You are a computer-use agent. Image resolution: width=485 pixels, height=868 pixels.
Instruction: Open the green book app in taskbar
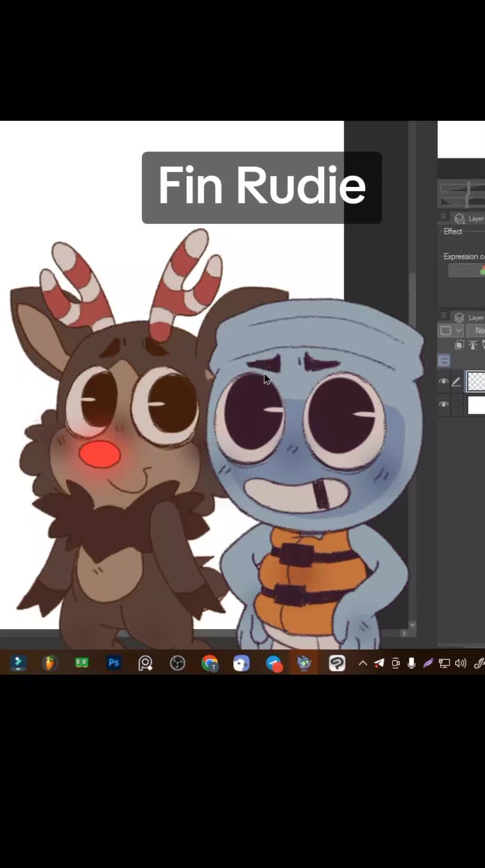(x=82, y=662)
